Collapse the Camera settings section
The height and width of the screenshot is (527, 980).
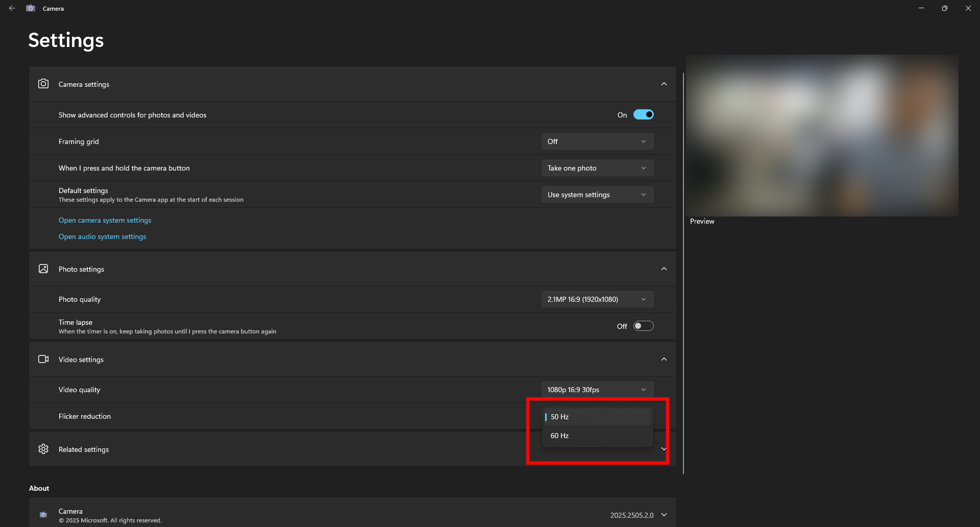pos(664,84)
